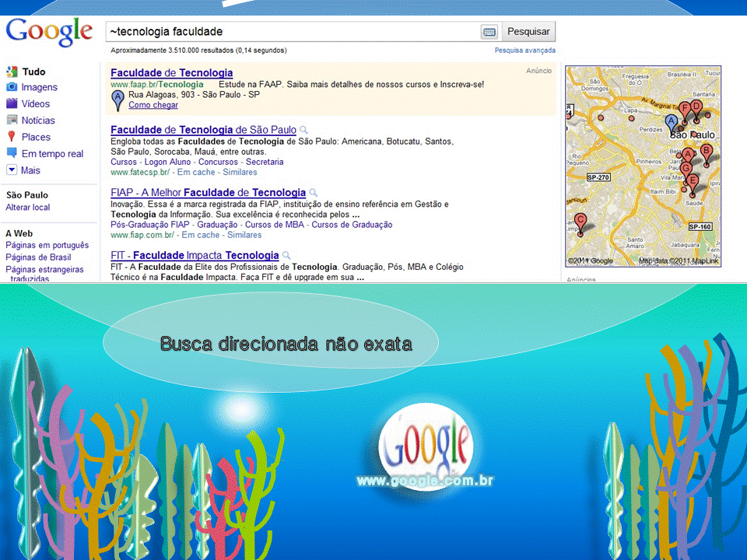Click the Imagens camera icon
Viewport: 747px width, 560px height.
pos(12,87)
